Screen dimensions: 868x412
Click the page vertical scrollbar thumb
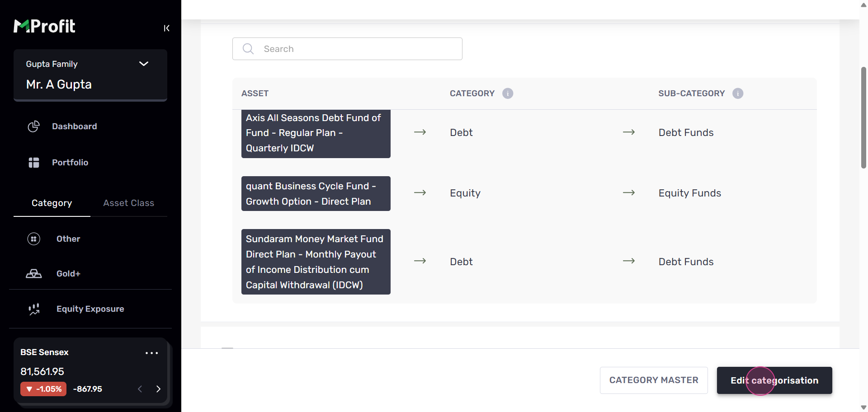[x=863, y=117]
